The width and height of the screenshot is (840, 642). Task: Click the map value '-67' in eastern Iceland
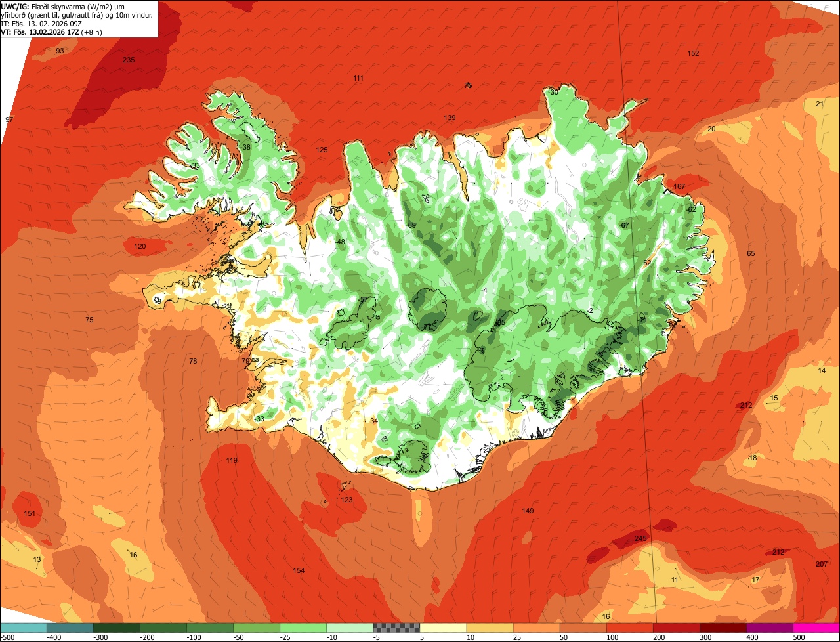point(624,226)
